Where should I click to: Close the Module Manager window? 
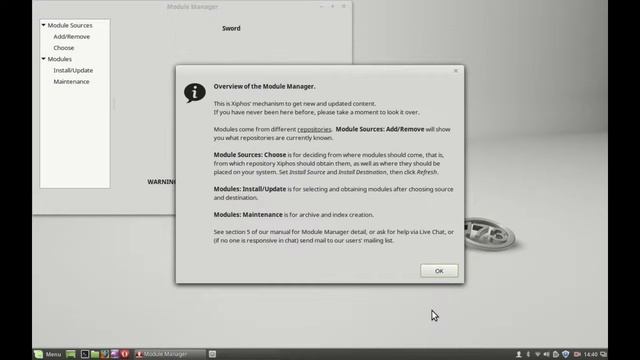344,7
